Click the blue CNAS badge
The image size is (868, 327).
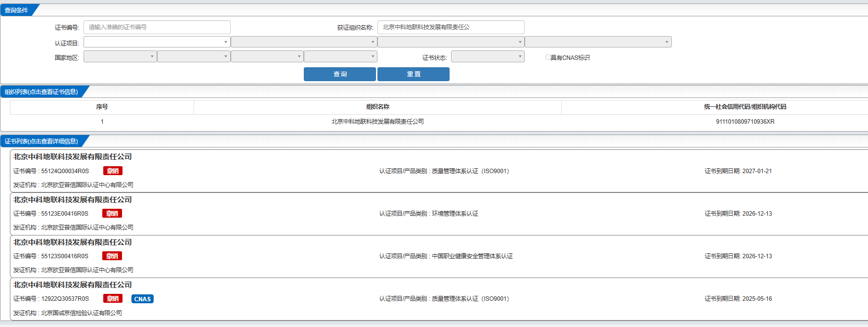(142, 299)
